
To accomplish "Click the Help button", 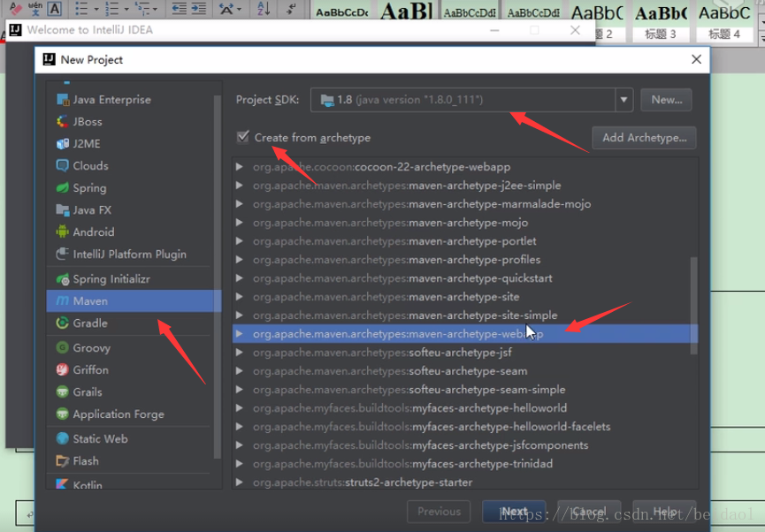I will 664,512.
